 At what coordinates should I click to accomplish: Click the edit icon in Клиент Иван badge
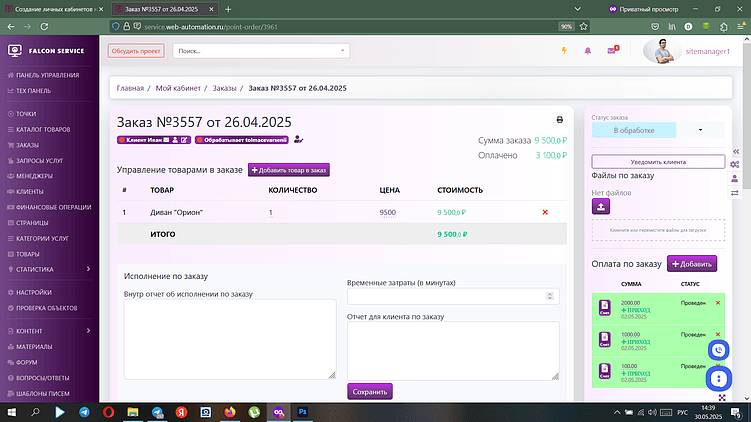tap(184, 140)
